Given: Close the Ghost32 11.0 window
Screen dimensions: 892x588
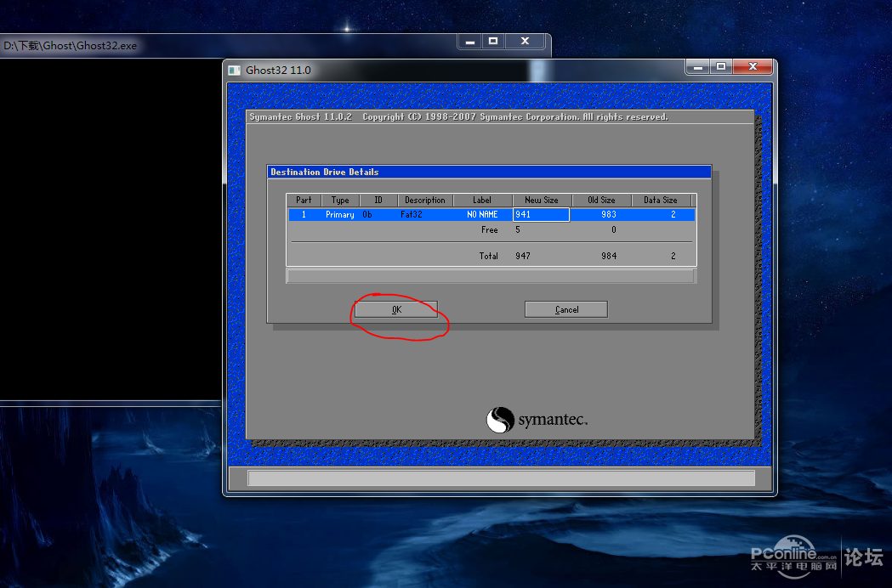Looking at the screenshot, I should [x=753, y=66].
